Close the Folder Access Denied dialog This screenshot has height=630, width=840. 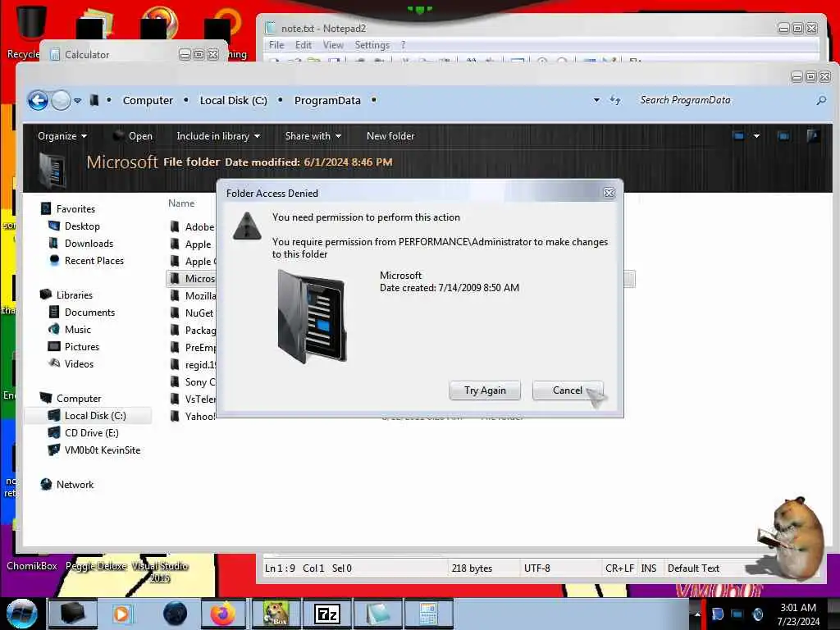[609, 194]
